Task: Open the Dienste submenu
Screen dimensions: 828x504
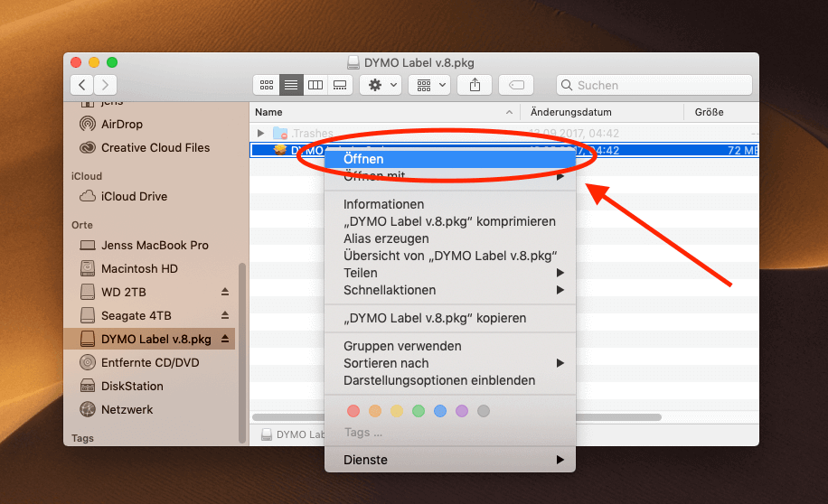Action: click(x=450, y=460)
